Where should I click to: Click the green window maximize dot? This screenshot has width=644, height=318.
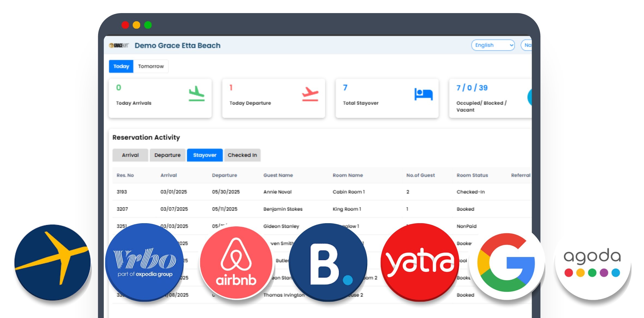pos(148,25)
